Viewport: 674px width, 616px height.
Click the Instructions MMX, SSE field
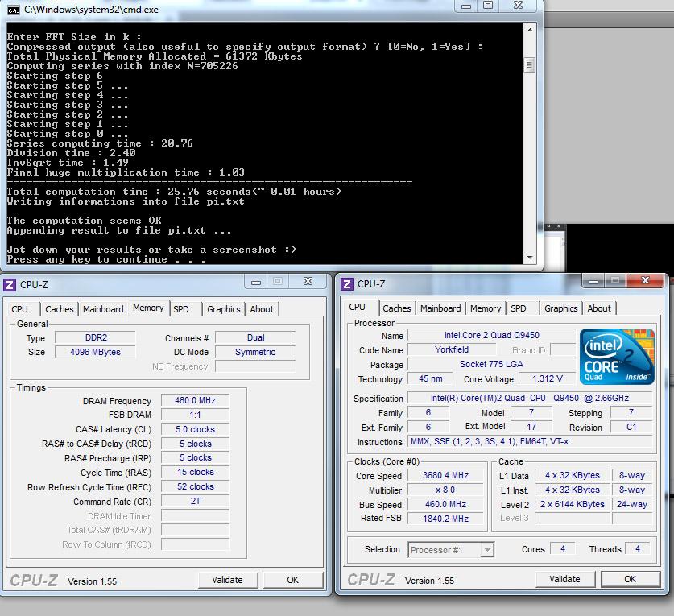(530, 441)
